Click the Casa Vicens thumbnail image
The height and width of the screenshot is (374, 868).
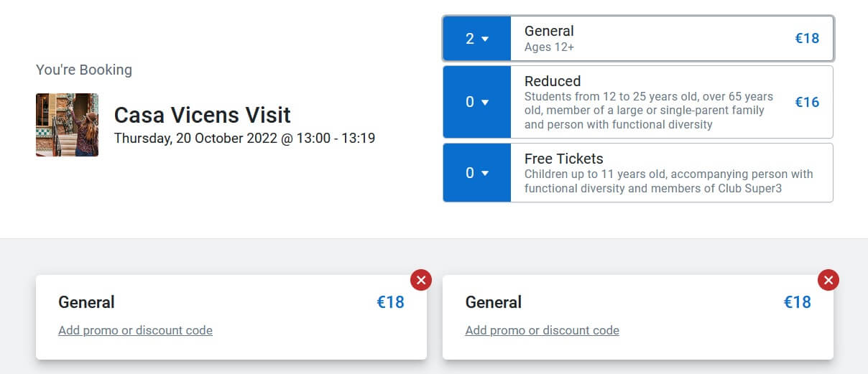tap(67, 125)
